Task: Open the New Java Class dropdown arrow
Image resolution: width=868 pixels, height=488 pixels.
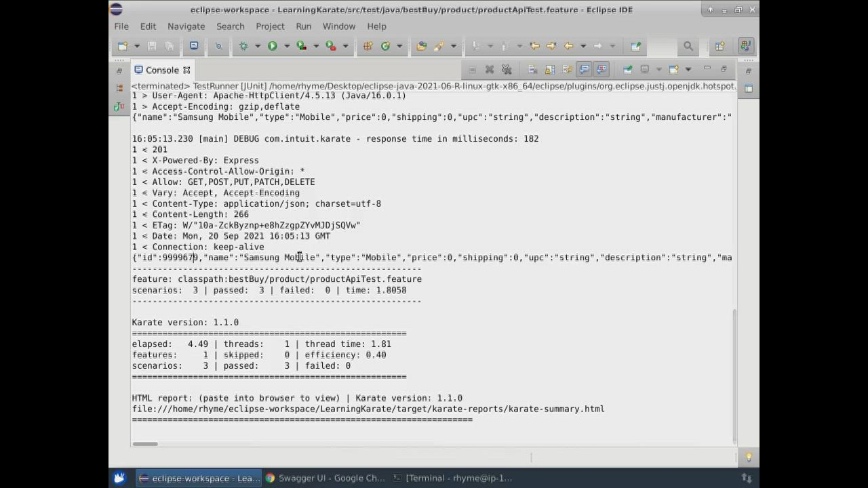Action: point(399,46)
